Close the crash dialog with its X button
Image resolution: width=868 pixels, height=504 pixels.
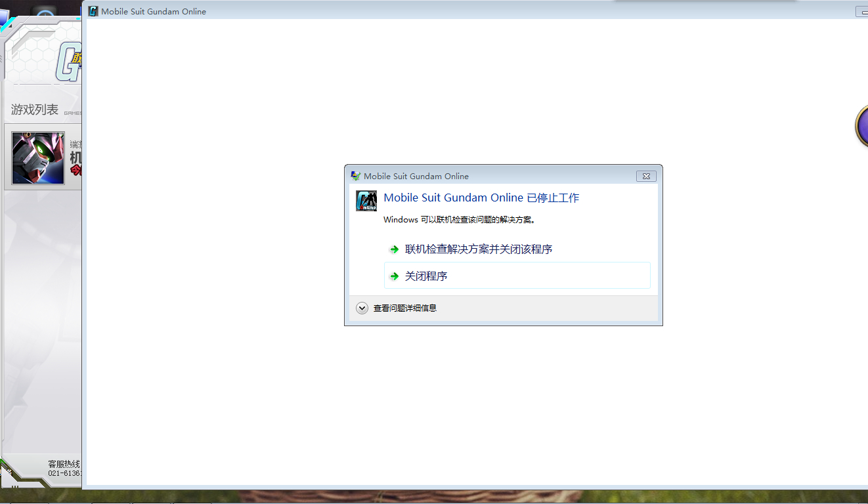[x=646, y=176]
